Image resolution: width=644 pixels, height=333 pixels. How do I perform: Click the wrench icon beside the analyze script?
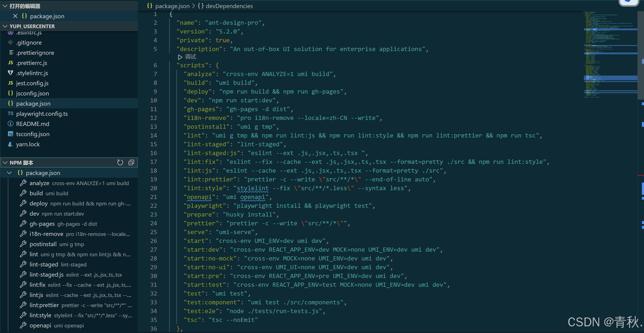(23, 183)
